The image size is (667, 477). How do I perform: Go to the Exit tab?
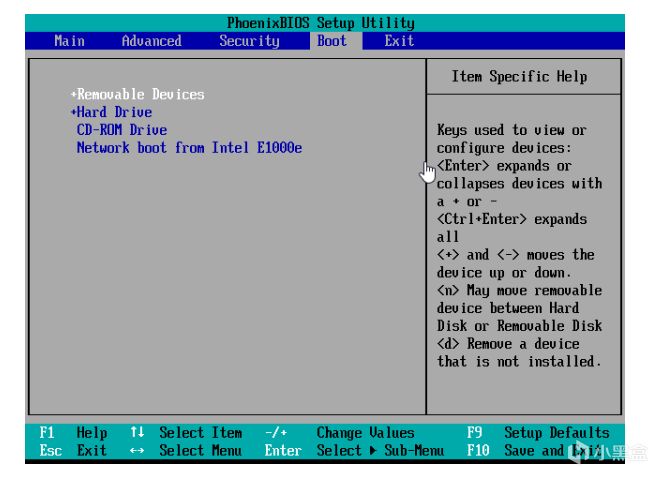399,41
